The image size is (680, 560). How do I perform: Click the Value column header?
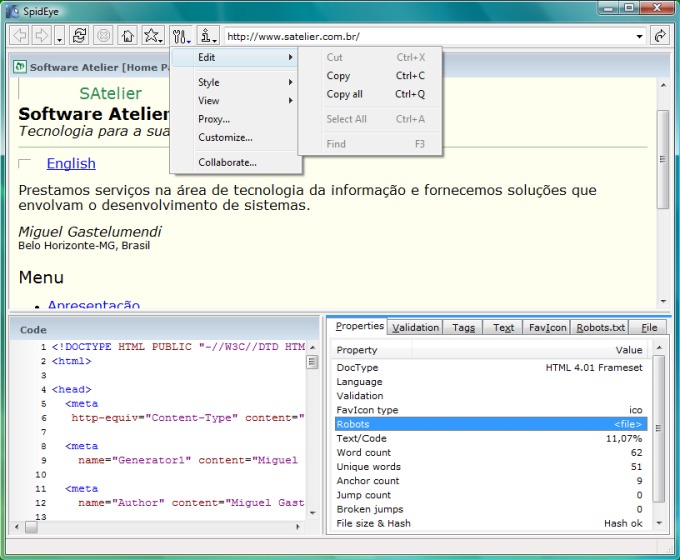(x=532, y=350)
